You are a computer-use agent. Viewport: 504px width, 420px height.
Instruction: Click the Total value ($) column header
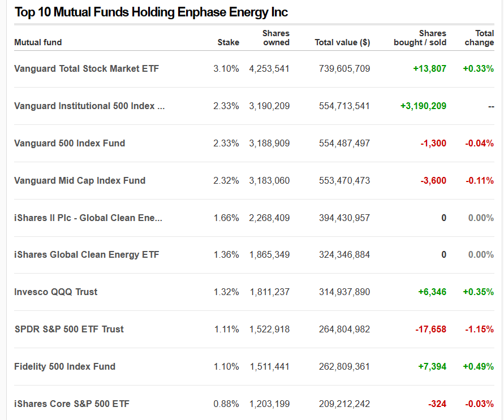coord(342,42)
